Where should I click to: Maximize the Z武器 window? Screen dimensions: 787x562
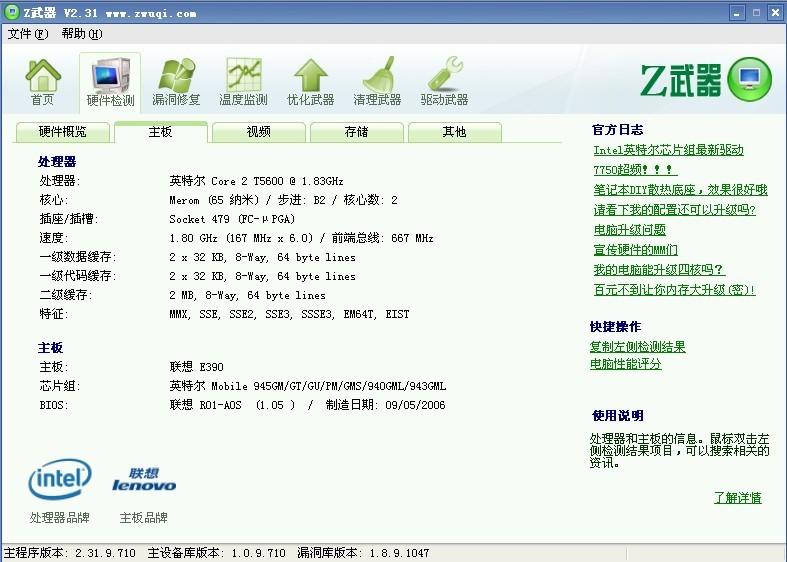click(x=756, y=14)
